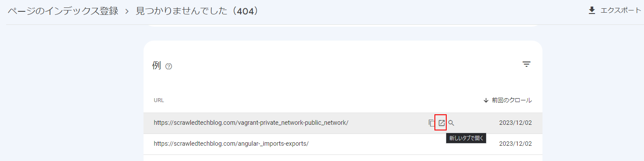
Task: Click the 例 section heading
Action: point(157,65)
